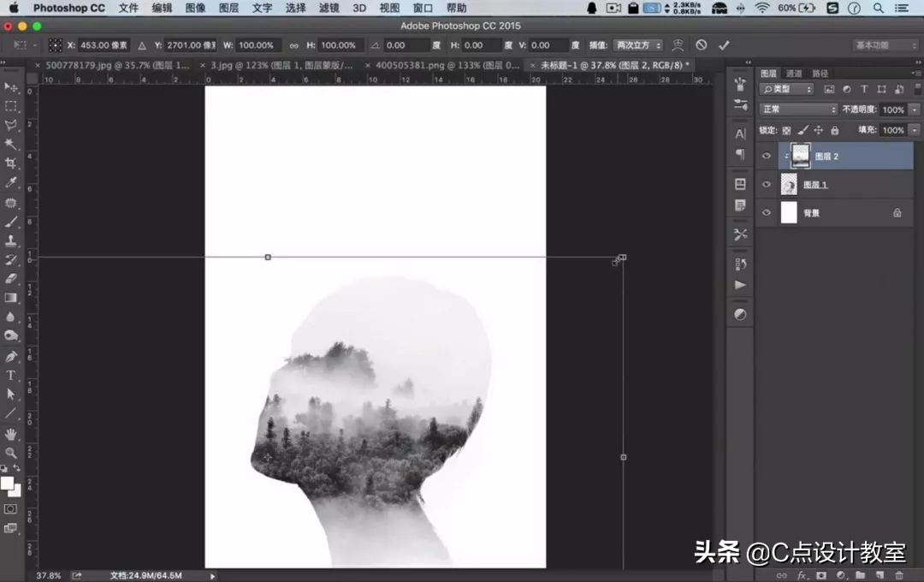
Task: Click the link width and height icon
Action: coord(293,45)
